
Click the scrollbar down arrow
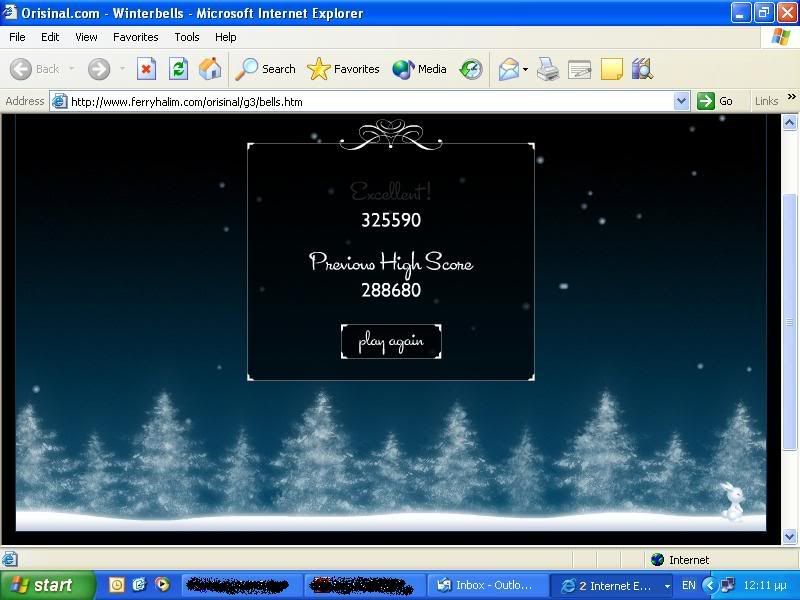pos(789,536)
